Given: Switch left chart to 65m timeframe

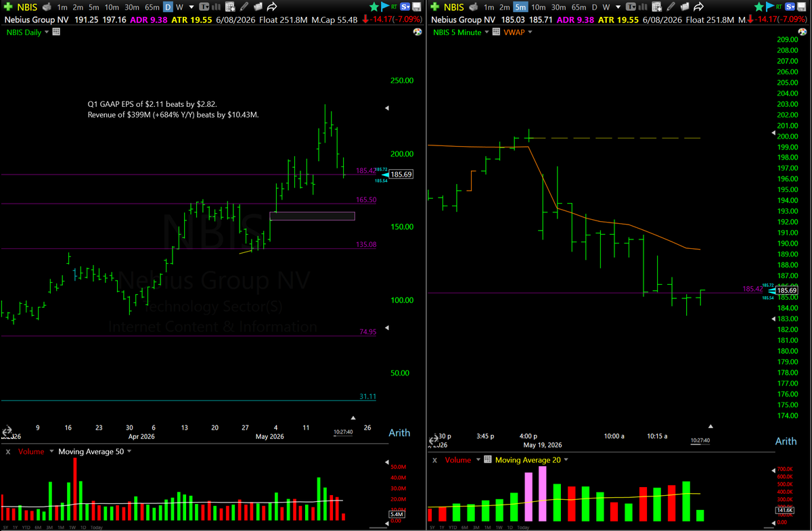Looking at the screenshot, I should click(x=152, y=6).
